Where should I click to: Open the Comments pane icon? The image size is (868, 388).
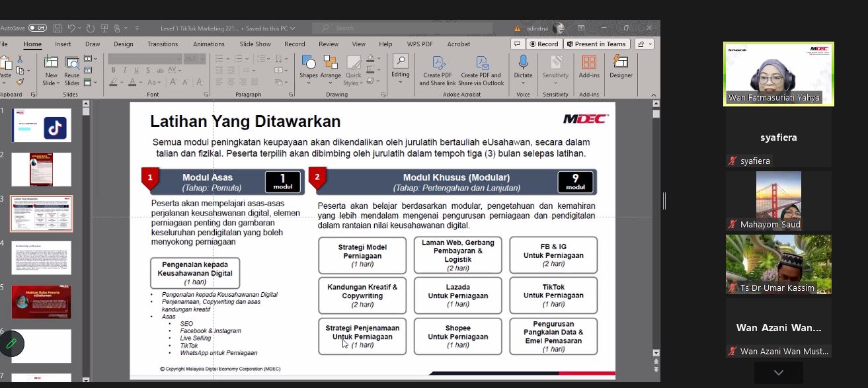point(518,44)
